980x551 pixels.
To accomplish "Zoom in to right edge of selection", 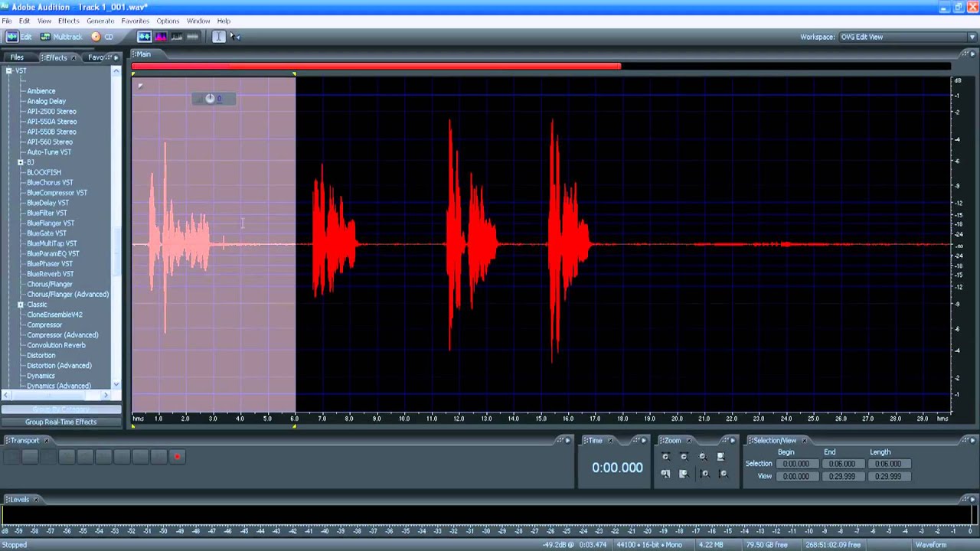I will coord(684,474).
